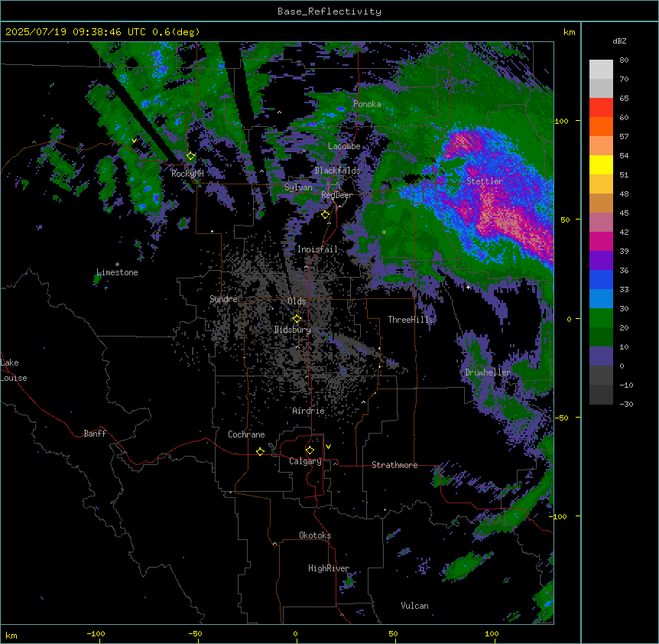This screenshot has height=644, width=659.
Task: Click the -100 tick on right vertical axis
Action: [x=559, y=516]
